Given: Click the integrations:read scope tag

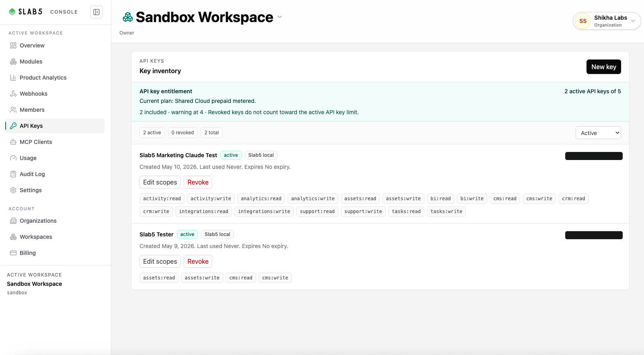Looking at the screenshot, I should [x=203, y=211].
